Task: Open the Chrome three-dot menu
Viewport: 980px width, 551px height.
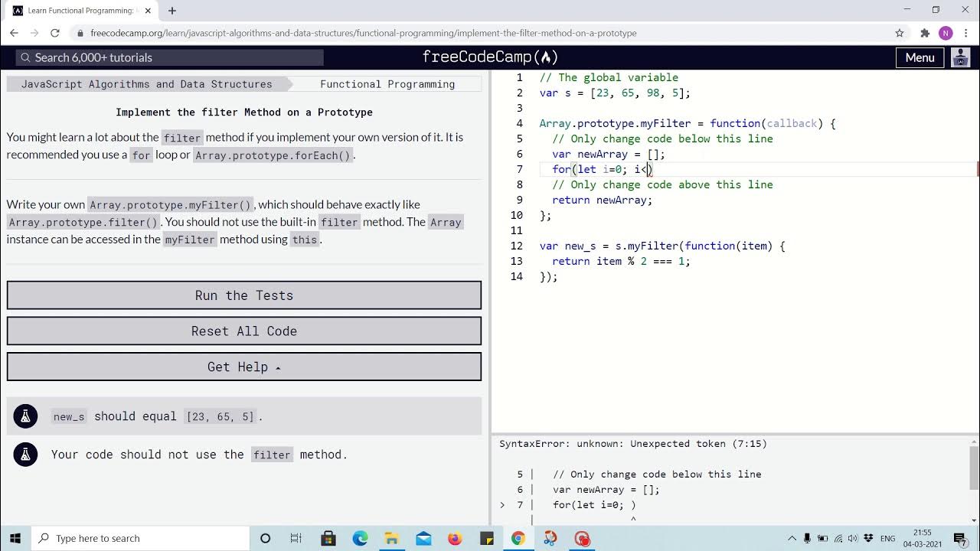Action: pyautogui.click(x=965, y=33)
